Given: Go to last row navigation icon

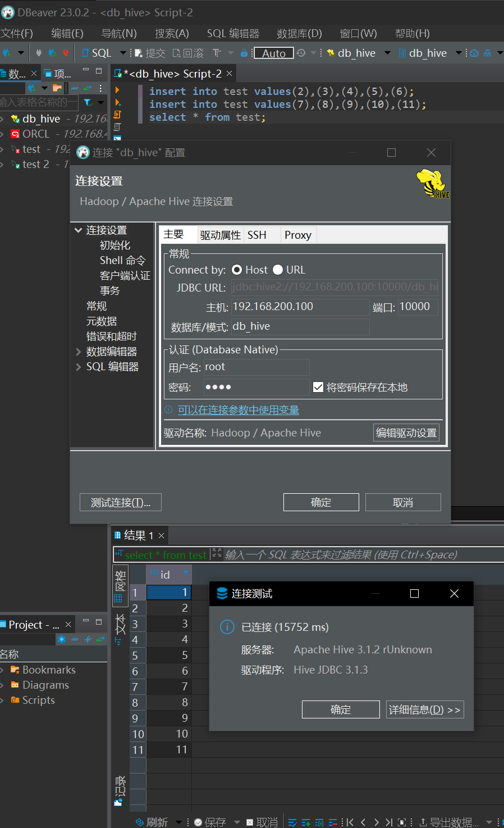Looking at the screenshot, I should (389, 822).
